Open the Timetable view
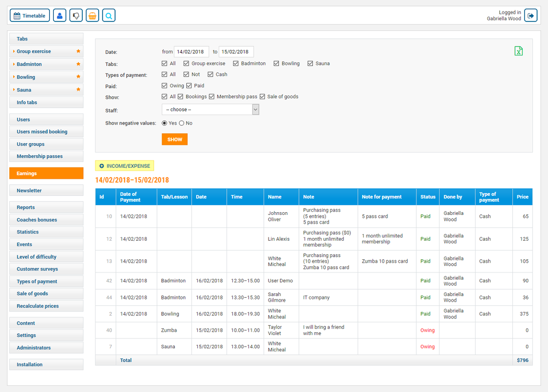 29,15
